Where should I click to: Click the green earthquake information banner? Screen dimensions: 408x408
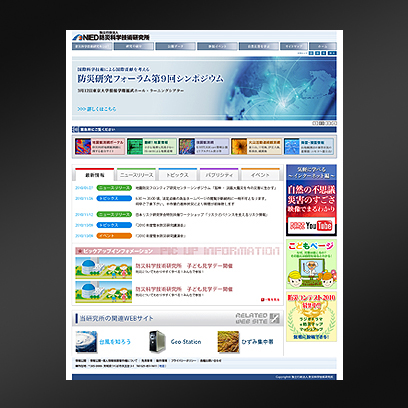(152, 147)
